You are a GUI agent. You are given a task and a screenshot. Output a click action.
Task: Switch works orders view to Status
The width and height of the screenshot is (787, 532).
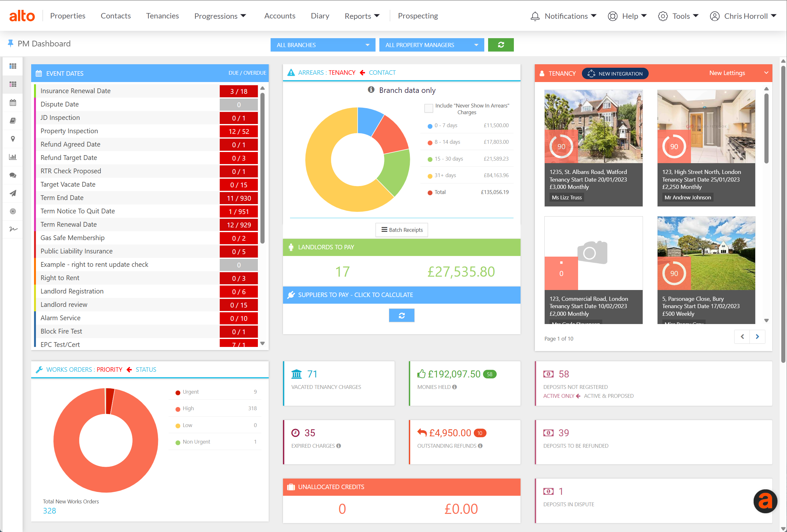(146, 370)
